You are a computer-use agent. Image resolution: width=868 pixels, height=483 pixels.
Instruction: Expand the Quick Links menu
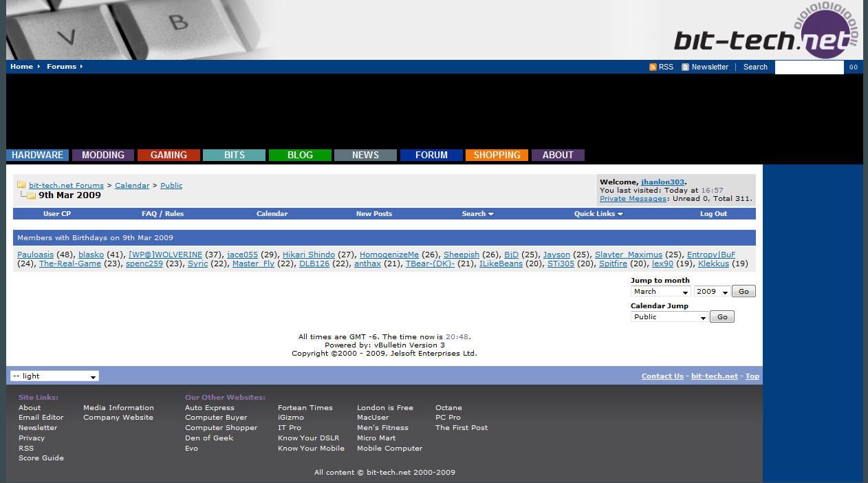(x=598, y=214)
